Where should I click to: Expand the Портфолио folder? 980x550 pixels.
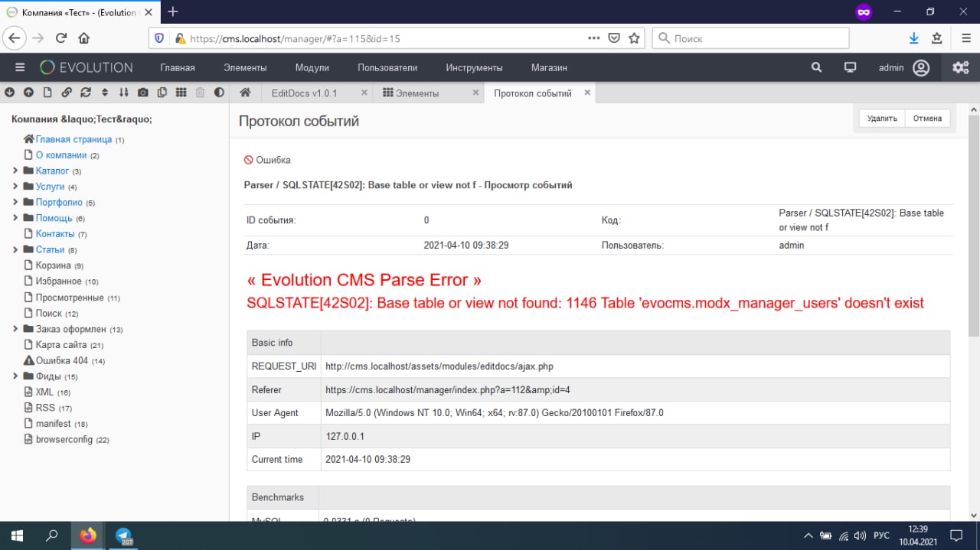coord(15,203)
